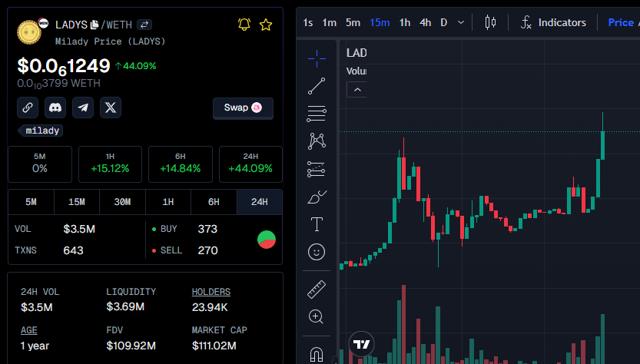Copy the LADYS token address
This screenshot has width=640, height=364.
point(95,25)
